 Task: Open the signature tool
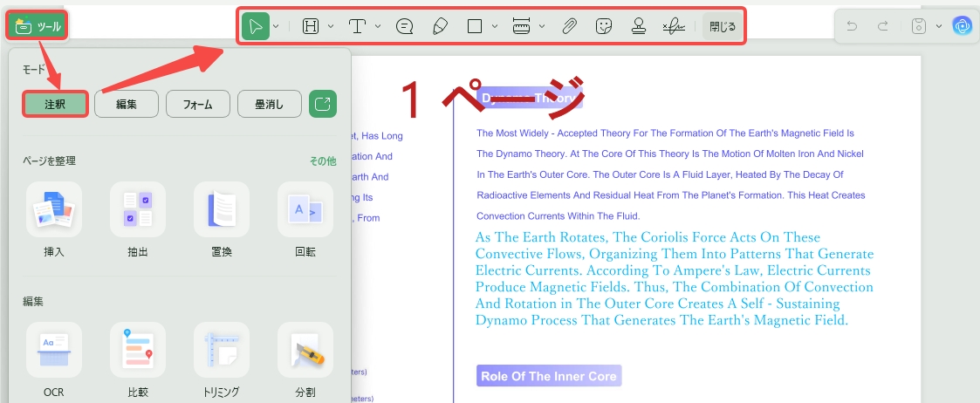pos(674,26)
